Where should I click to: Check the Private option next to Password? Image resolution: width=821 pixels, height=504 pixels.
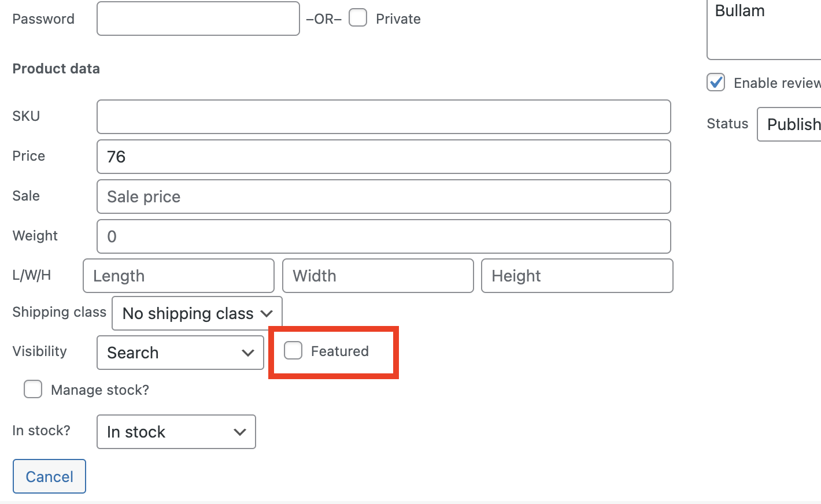[358, 18]
